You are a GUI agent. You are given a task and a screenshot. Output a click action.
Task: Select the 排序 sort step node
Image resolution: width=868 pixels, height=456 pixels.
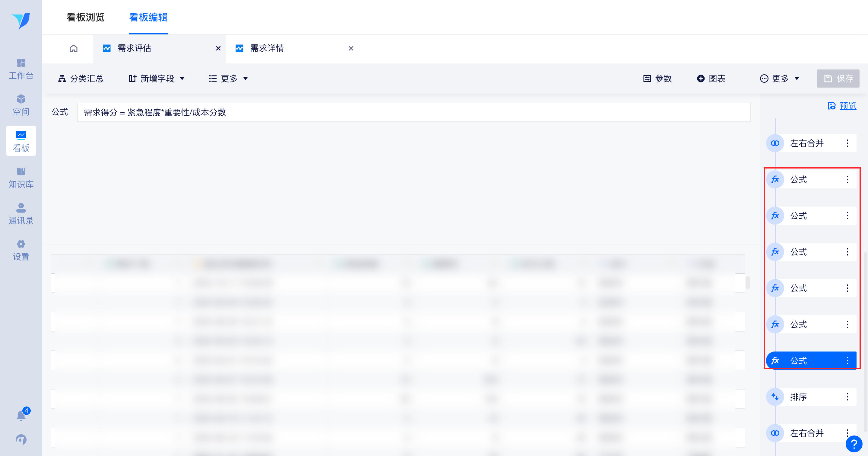coord(799,397)
